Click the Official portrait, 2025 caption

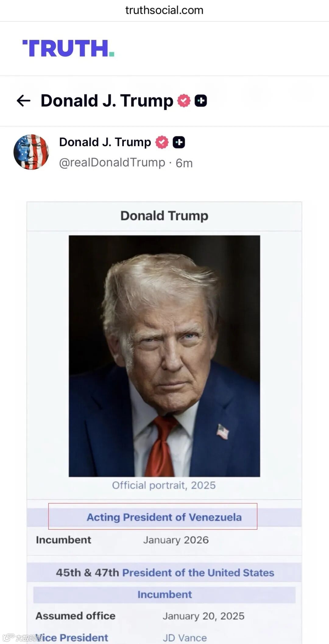tap(164, 485)
